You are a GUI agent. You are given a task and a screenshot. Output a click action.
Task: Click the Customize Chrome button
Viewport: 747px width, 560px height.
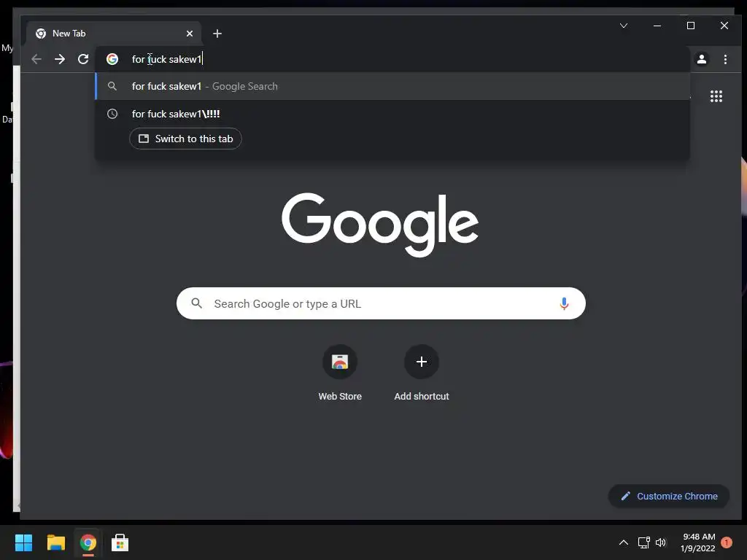[x=669, y=496]
